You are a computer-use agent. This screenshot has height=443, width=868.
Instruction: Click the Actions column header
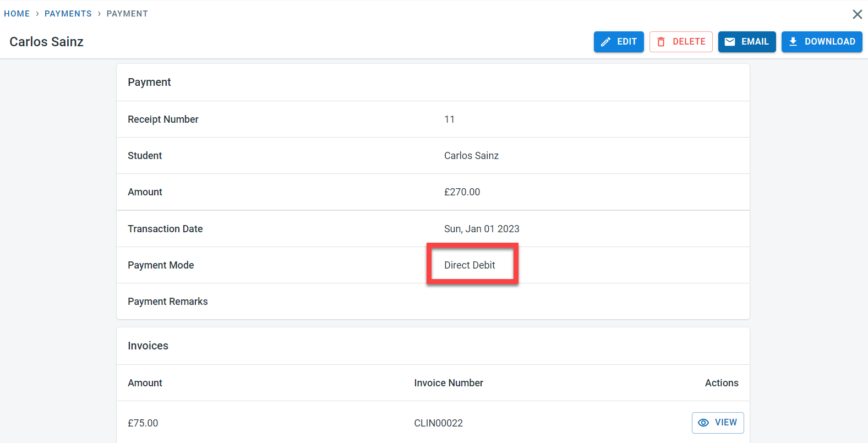(721, 383)
